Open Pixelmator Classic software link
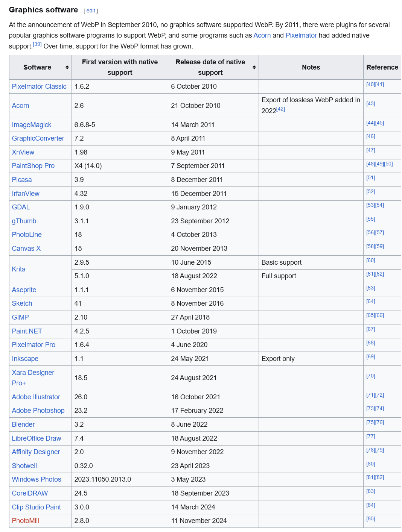402x532 pixels. coord(39,86)
